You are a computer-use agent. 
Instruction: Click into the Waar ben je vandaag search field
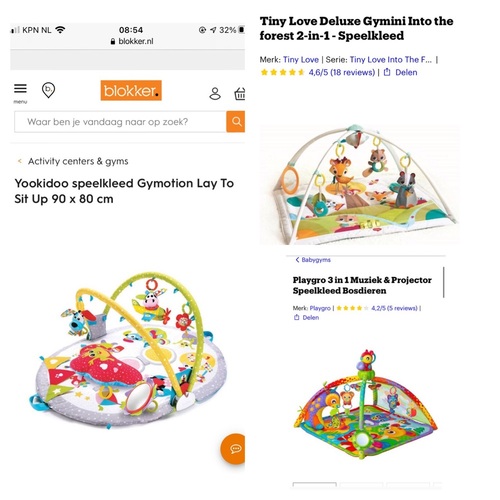(120, 122)
